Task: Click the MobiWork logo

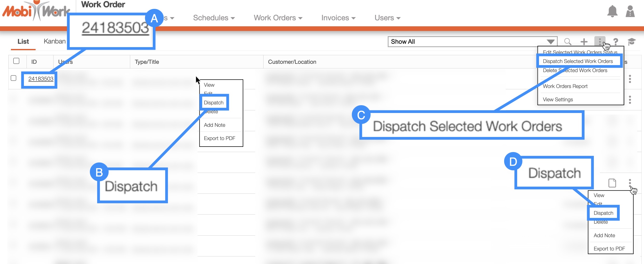Action: (36, 11)
